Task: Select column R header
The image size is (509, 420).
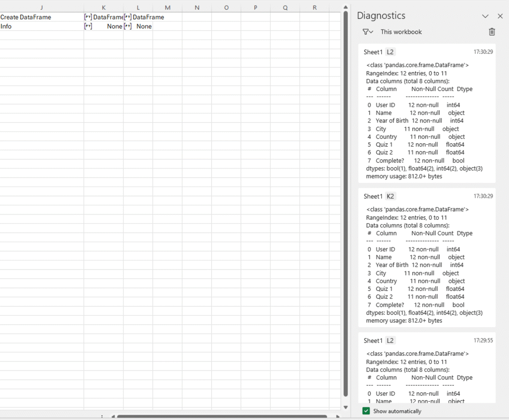Action: tap(314, 8)
